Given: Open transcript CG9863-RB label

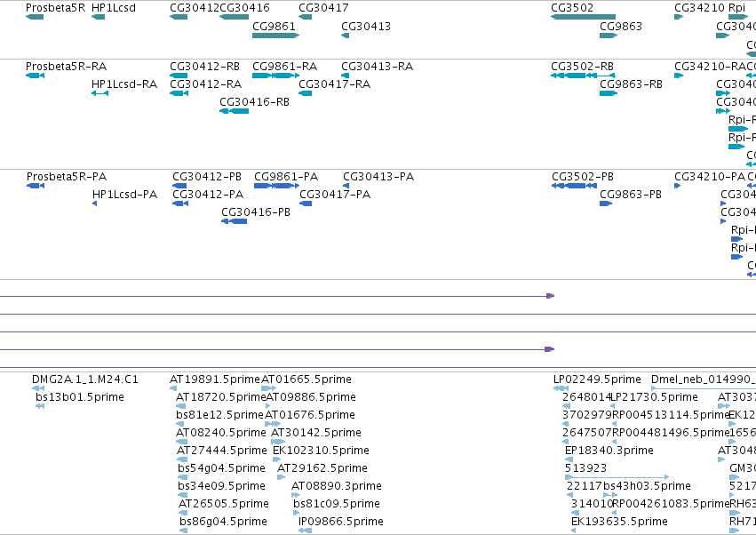Looking at the screenshot, I should (x=631, y=84).
